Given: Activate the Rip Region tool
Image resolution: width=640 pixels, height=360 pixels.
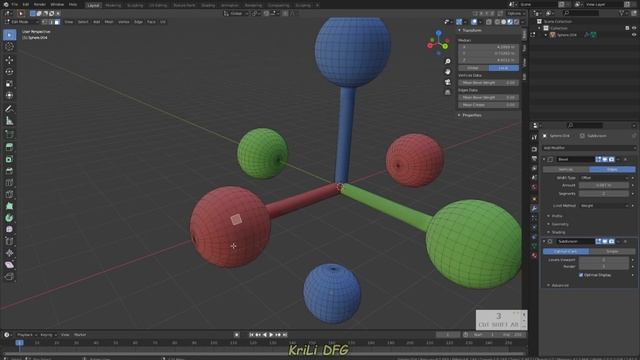Looking at the screenshot, I should pyautogui.click(x=9, y=277).
